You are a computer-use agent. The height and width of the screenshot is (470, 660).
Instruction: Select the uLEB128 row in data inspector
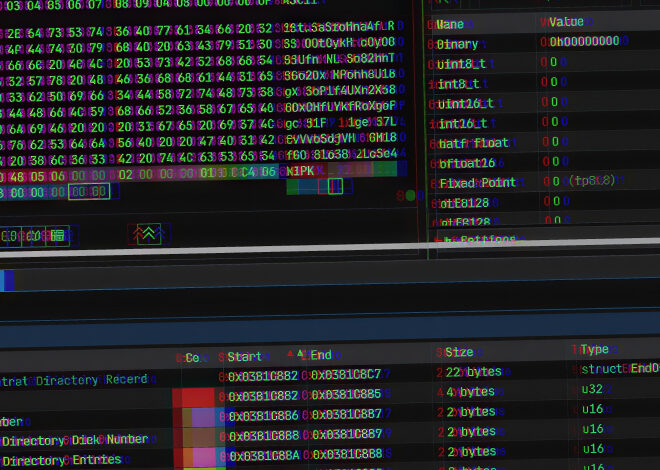(543, 202)
